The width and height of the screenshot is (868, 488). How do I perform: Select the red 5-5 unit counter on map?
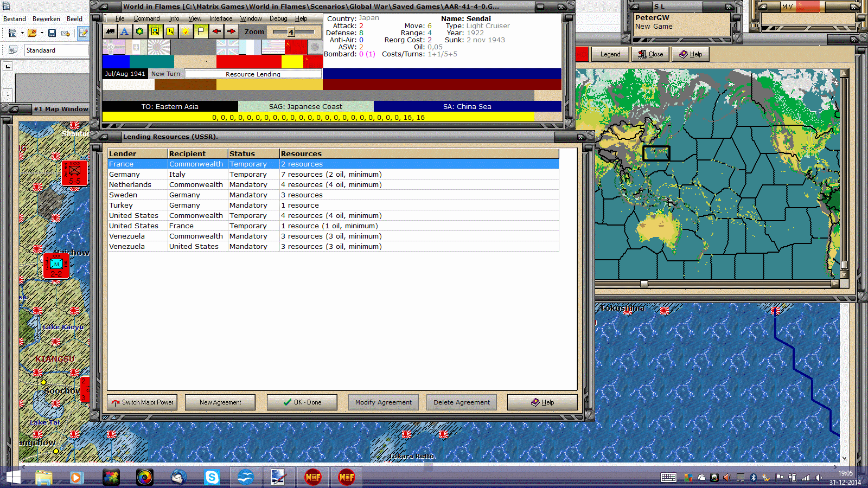click(75, 173)
